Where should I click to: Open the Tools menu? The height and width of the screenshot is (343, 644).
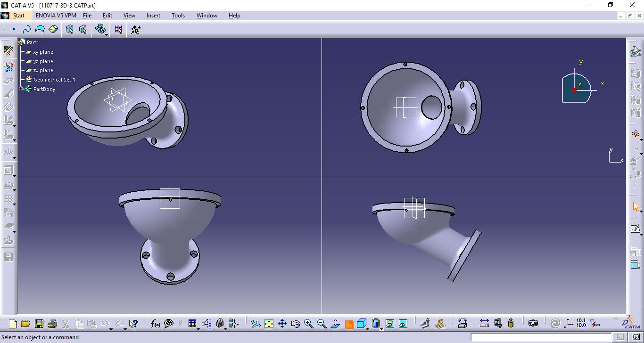point(178,16)
